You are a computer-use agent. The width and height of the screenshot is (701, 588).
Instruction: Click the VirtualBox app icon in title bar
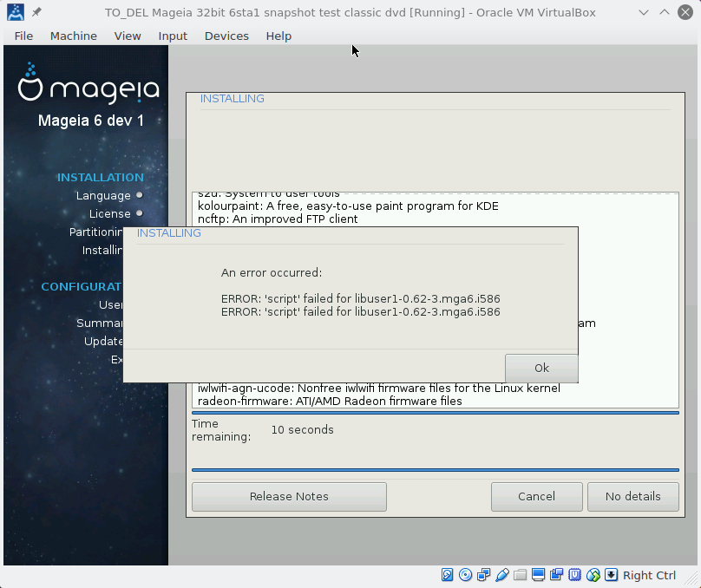(x=16, y=12)
